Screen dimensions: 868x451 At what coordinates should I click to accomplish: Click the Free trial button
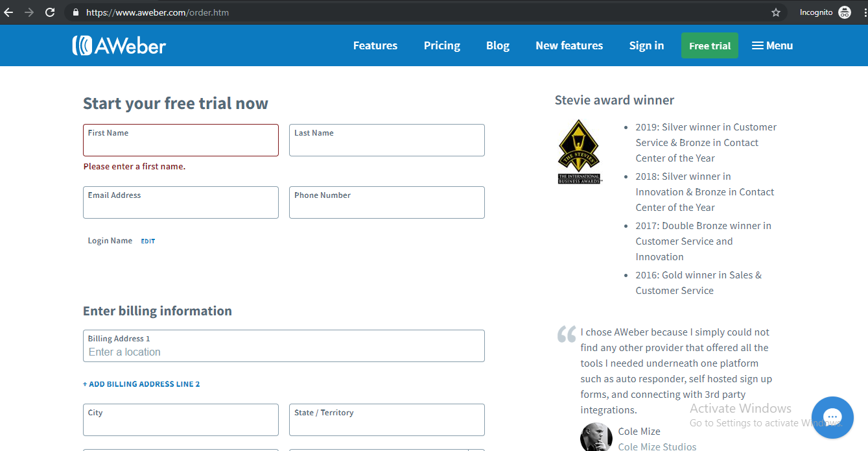point(709,45)
